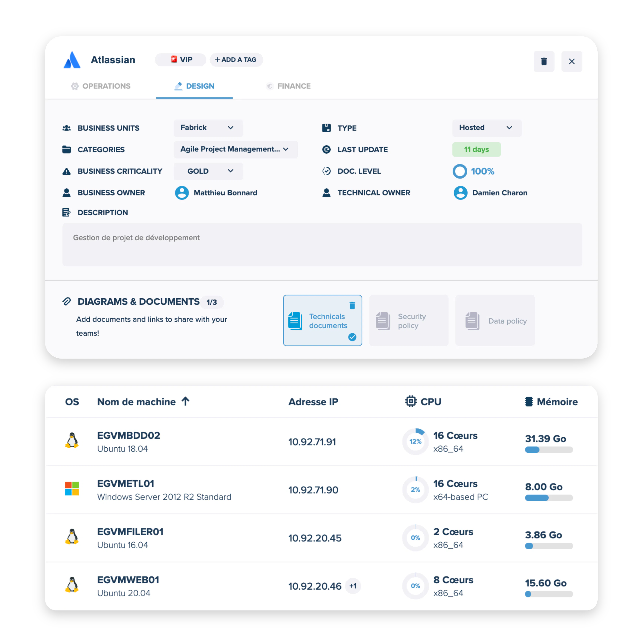Open the Business Units Fabrick dropdown
This screenshot has height=644, width=644.
coord(208,128)
